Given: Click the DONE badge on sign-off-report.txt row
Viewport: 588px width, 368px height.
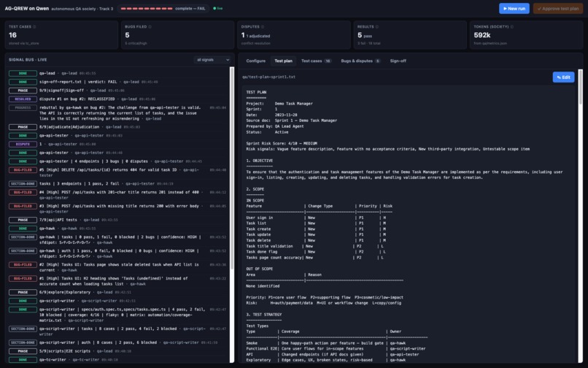Looking at the screenshot, I should pyautogui.click(x=23, y=82).
